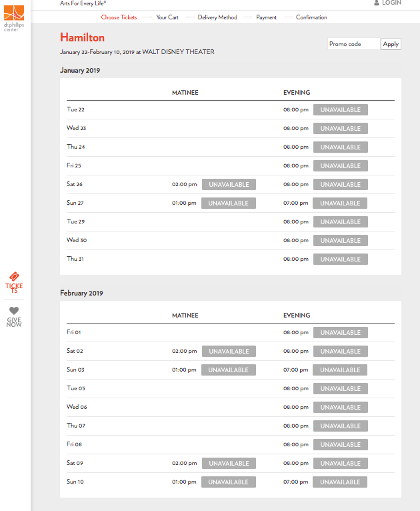Click Thu 07 evening Unavailable button
Image resolution: width=420 pixels, height=511 pixels.
(341, 426)
